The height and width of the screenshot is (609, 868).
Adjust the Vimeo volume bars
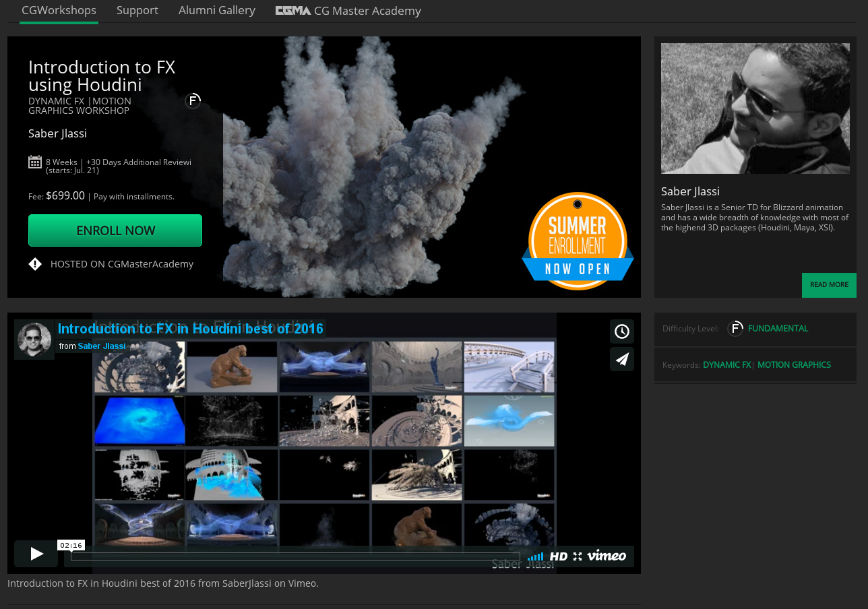click(535, 556)
